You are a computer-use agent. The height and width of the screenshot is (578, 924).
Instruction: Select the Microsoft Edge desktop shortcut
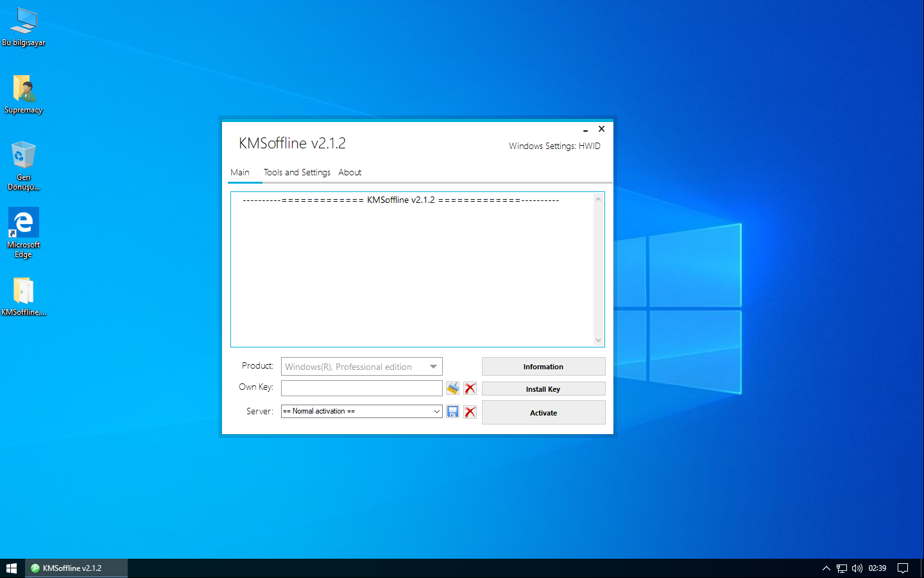pyautogui.click(x=24, y=233)
